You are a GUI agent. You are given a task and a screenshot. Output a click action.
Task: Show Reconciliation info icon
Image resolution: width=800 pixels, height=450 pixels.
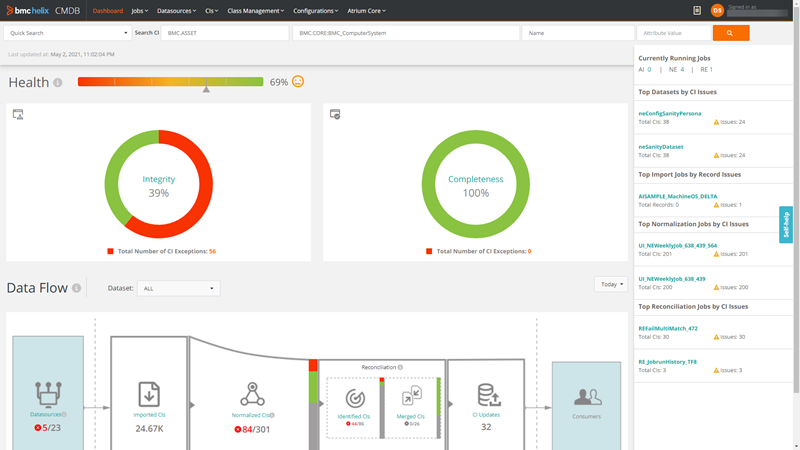(x=401, y=367)
